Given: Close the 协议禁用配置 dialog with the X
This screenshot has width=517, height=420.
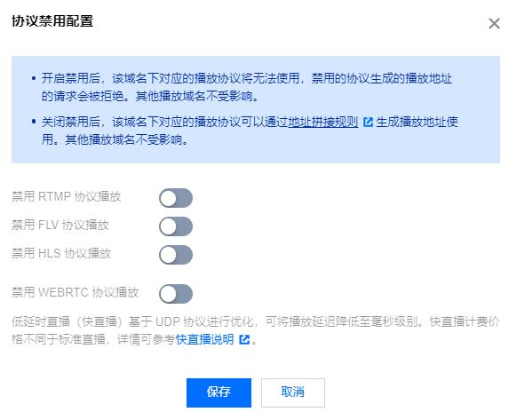Looking at the screenshot, I should point(494,23).
